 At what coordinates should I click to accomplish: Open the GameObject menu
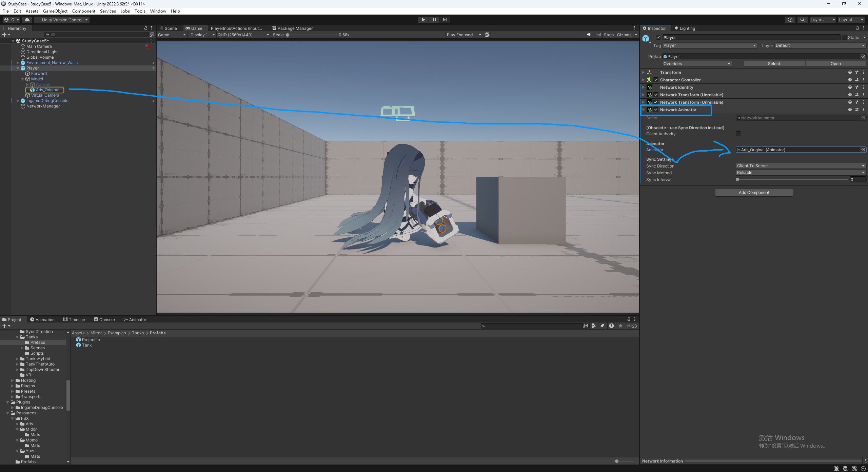[55, 11]
